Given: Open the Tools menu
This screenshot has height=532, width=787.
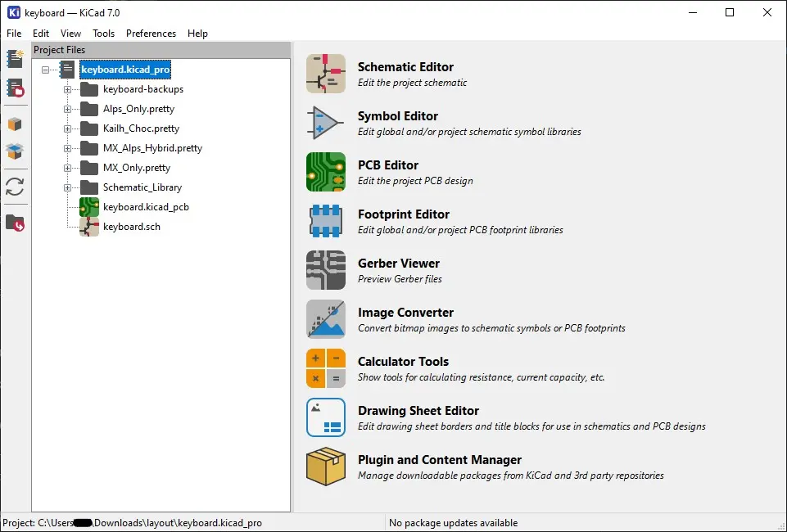Looking at the screenshot, I should [x=103, y=33].
